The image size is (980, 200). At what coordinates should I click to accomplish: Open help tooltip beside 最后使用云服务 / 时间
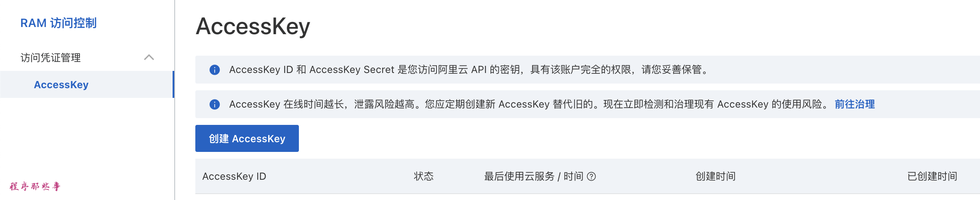[x=591, y=176]
